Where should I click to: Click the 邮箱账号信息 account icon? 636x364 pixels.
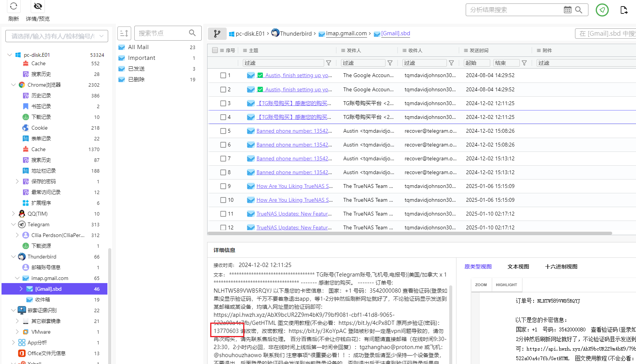[26, 267]
